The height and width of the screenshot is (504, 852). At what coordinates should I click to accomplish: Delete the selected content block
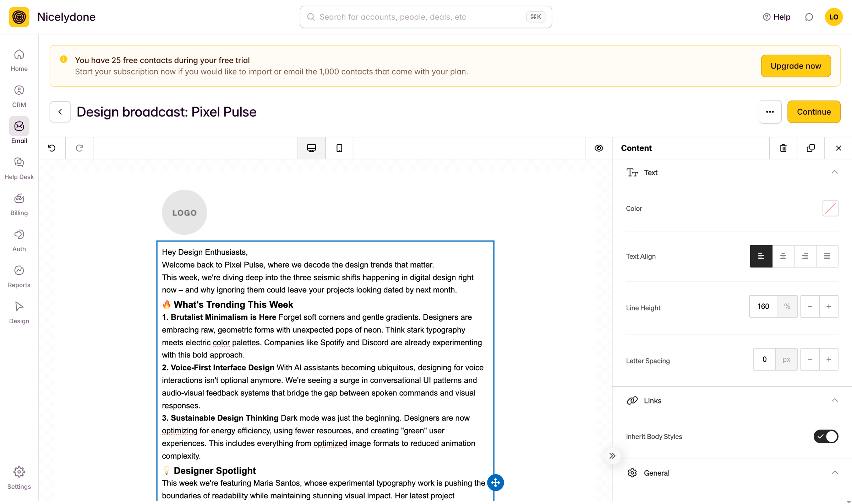tap(783, 148)
